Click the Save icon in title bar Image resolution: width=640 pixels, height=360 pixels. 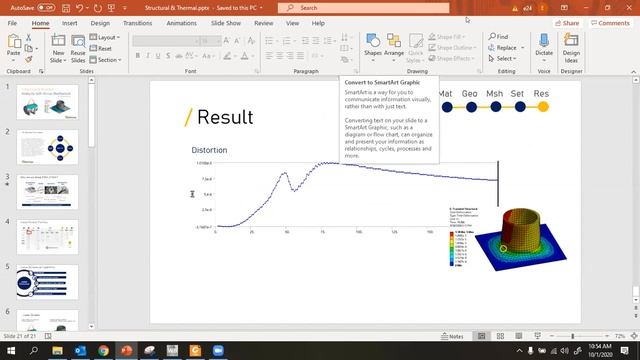point(66,8)
